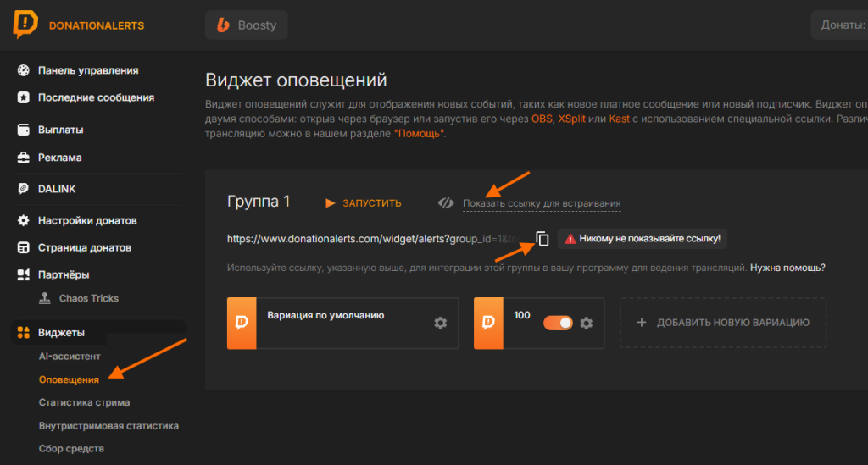Open Сбор средств widget
Image resolution: width=868 pixels, height=465 pixels.
click(71, 448)
